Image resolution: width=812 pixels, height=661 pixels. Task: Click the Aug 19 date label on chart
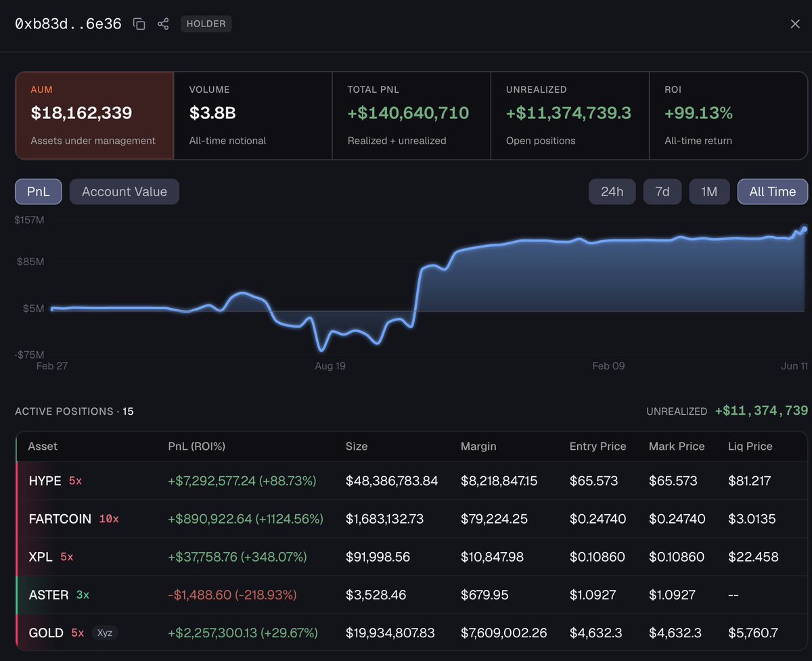click(330, 366)
